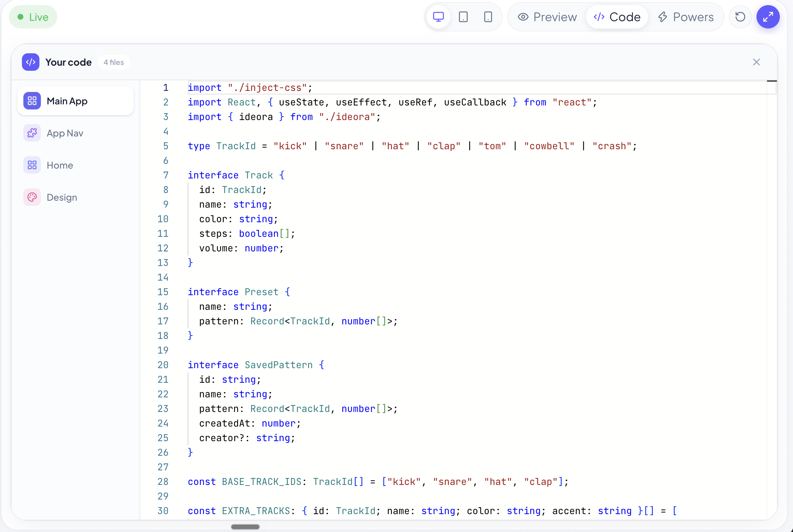Click the creator?: string line
The image size is (793, 532).
click(247, 438)
